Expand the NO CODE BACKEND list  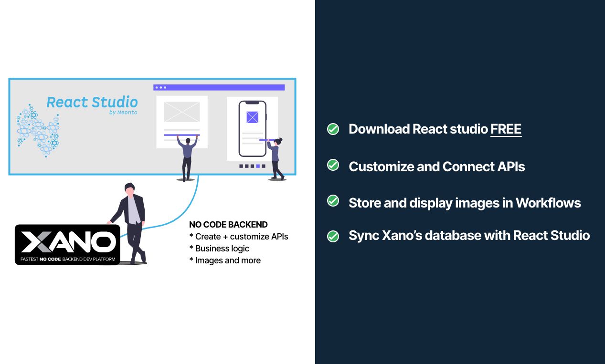click(x=228, y=224)
